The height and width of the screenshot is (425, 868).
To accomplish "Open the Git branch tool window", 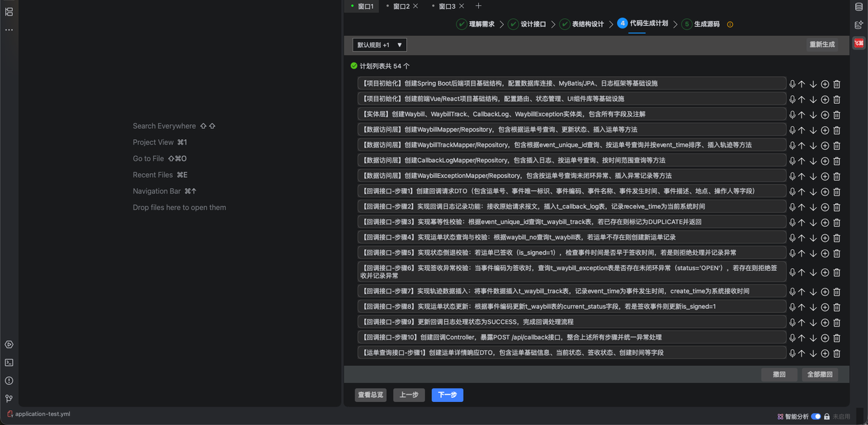I will [9, 399].
